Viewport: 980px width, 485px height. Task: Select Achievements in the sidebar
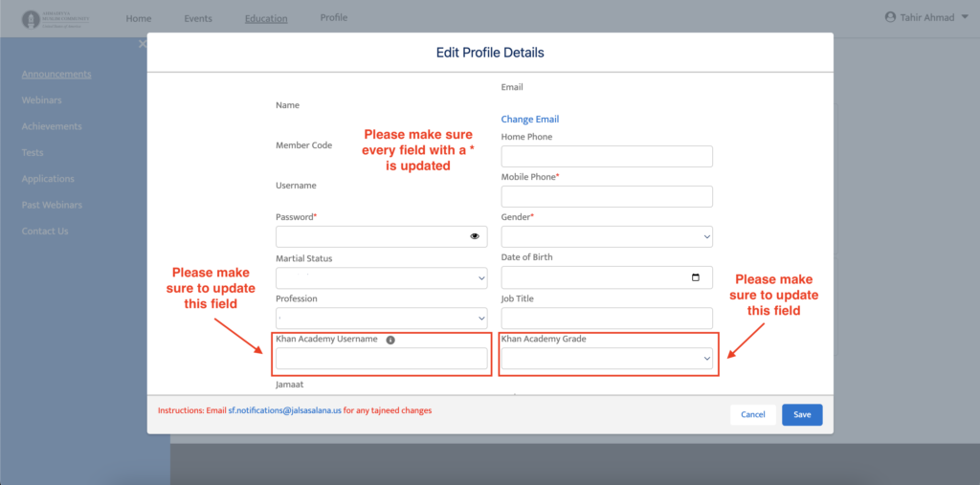pyautogui.click(x=52, y=126)
